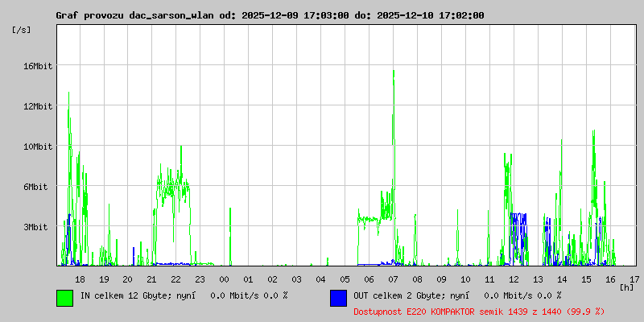
Task: Click the blue OUT legend swatch
Action: (x=338, y=298)
